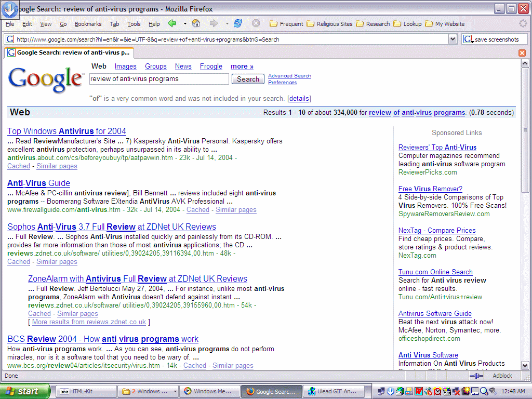532x399 pixels.
Task: Switch to Google Images search
Action: pyautogui.click(x=126, y=66)
